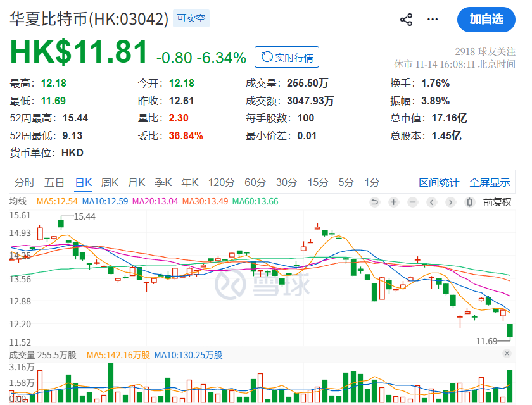Viewport: 532px width, 405px height.
Task: Select the 年K chart tab
Action: (x=189, y=183)
